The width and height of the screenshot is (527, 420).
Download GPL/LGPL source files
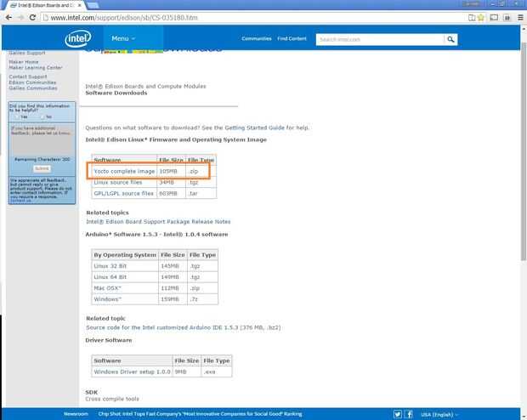123,193
